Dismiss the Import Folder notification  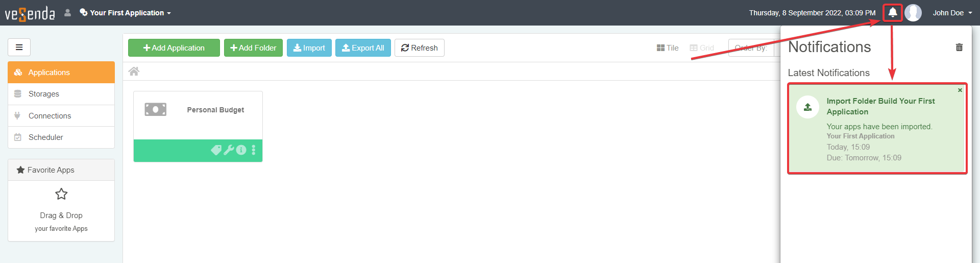(960, 90)
